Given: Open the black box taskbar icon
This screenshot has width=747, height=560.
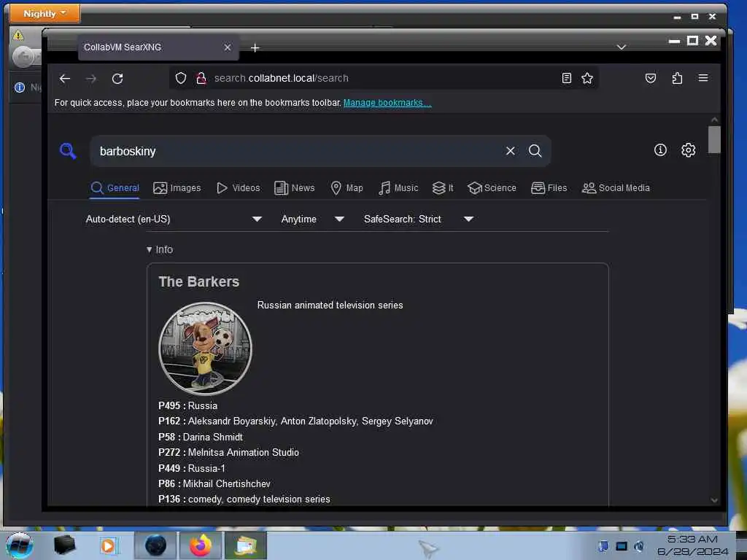Looking at the screenshot, I should (x=65, y=545).
